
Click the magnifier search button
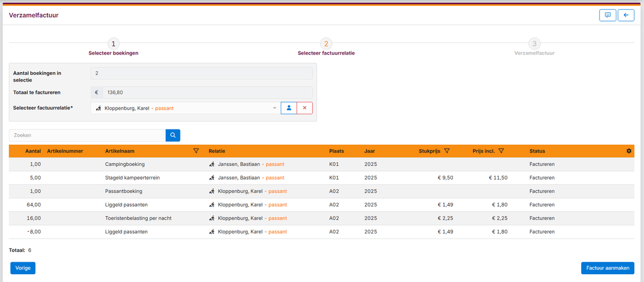173,135
